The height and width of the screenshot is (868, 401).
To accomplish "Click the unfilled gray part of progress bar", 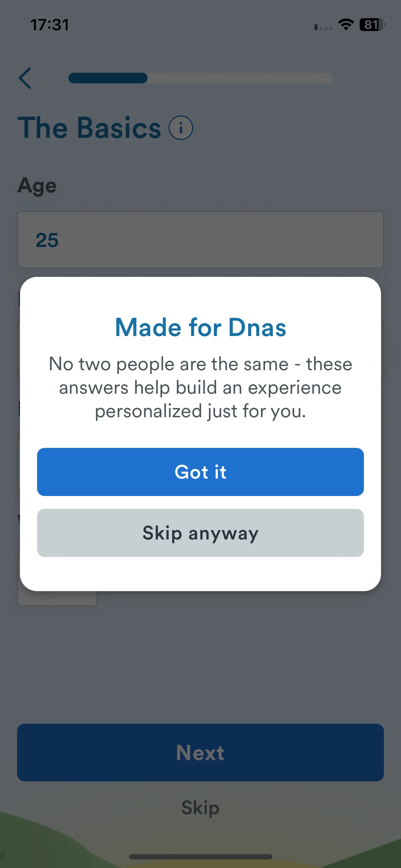I will click(x=240, y=78).
